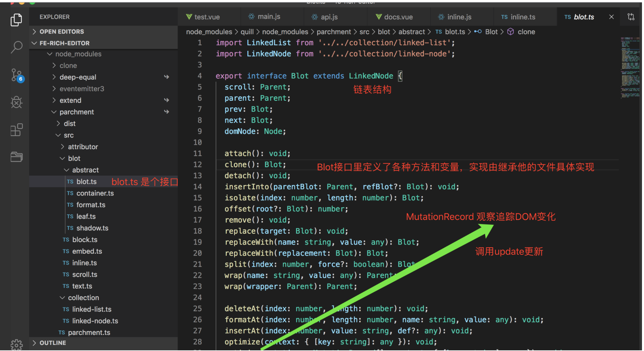The width and height of the screenshot is (644, 351).
Task: Click the TS icon of block.ts
Action: pos(66,240)
